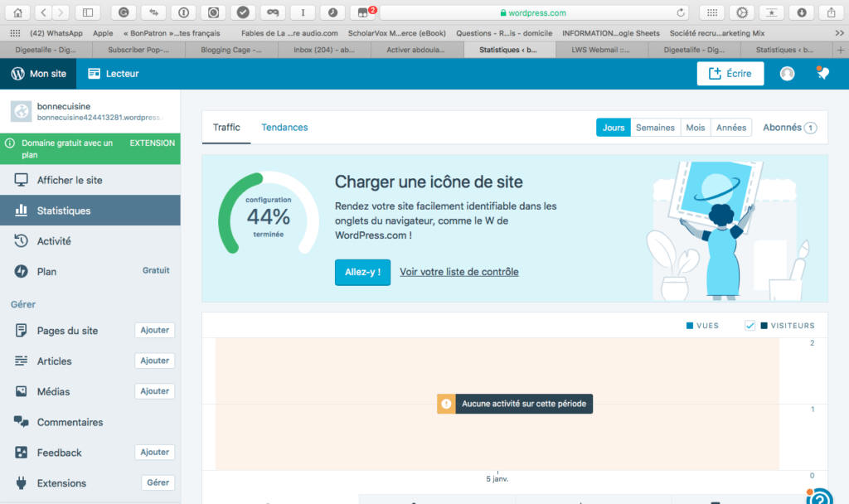Open Commentaires in the sidebar
The width and height of the screenshot is (849, 504).
pyautogui.click(x=90, y=422)
